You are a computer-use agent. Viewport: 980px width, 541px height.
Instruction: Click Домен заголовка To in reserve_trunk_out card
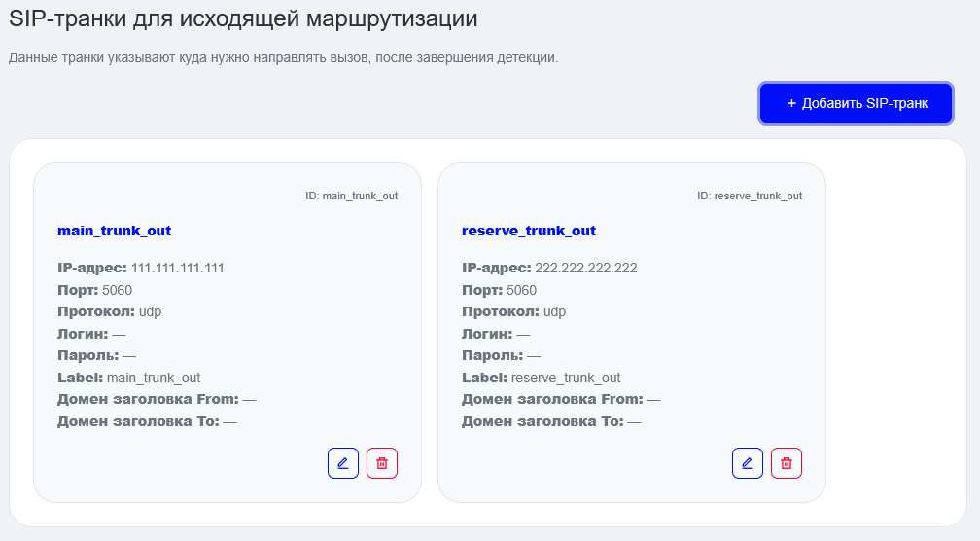click(551, 421)
